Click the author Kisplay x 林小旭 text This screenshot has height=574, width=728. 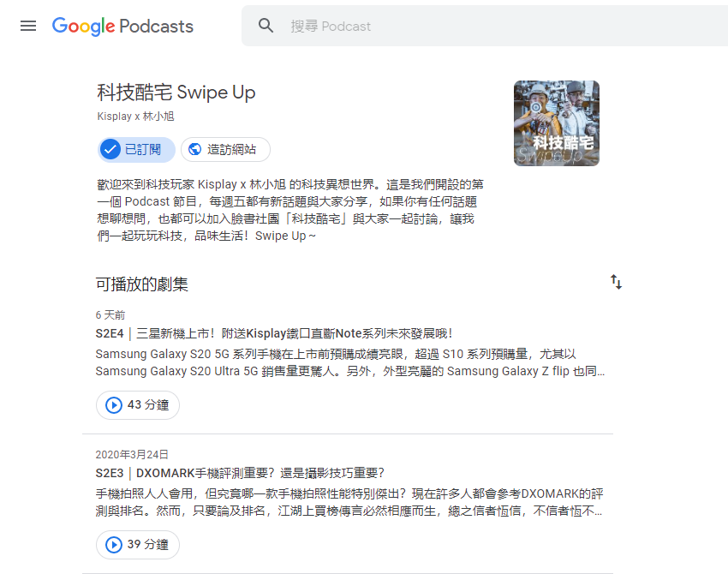tap(135, 117)
